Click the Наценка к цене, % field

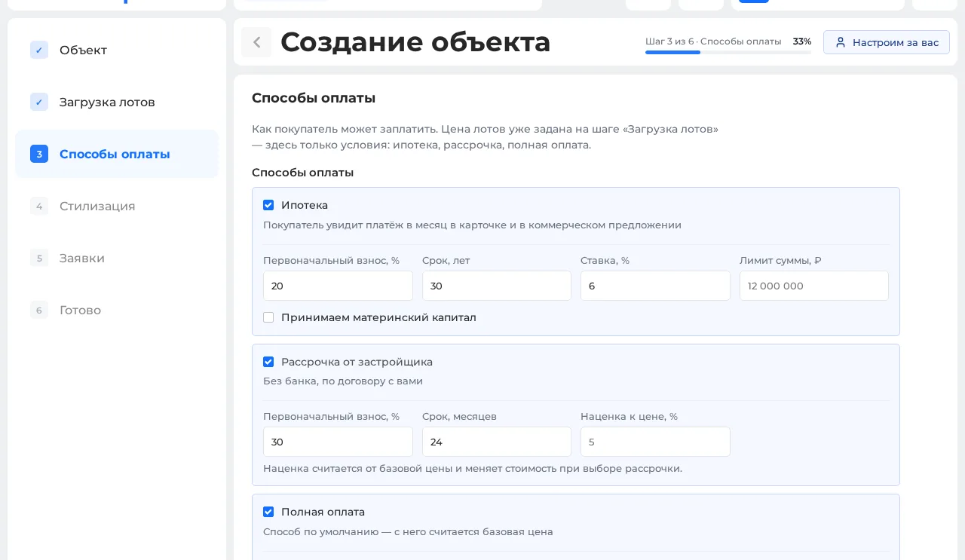click(655, 442)
